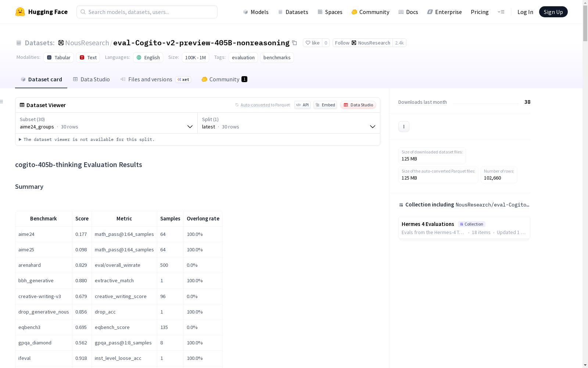Switch to the Dataset card tab

click(41, 79)
